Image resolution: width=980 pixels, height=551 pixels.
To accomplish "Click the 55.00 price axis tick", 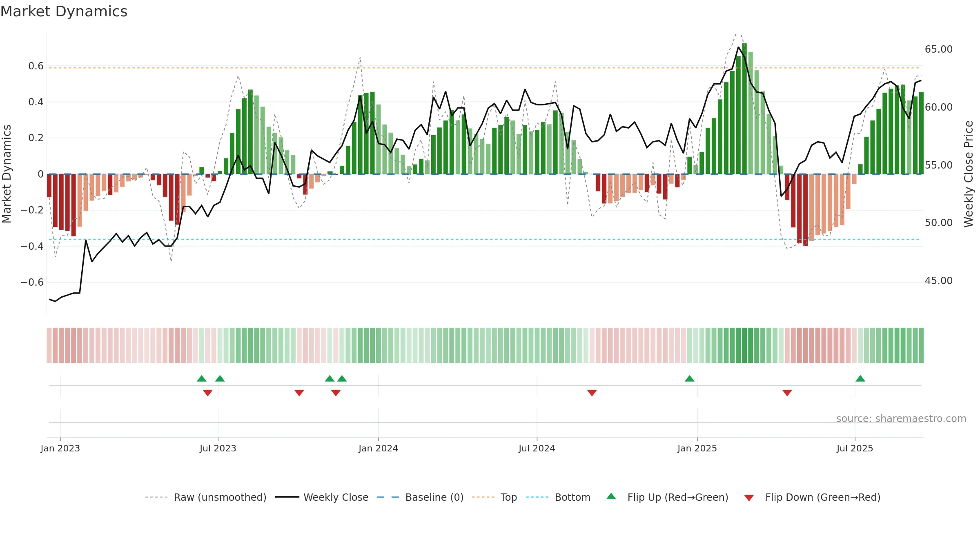I will coord(939,165).
